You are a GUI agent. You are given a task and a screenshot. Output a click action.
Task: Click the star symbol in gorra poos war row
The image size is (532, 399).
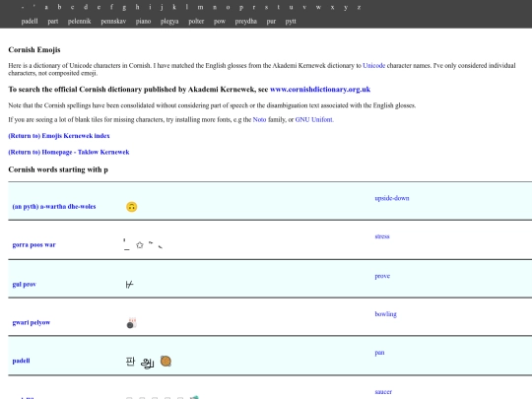[140, 245]
